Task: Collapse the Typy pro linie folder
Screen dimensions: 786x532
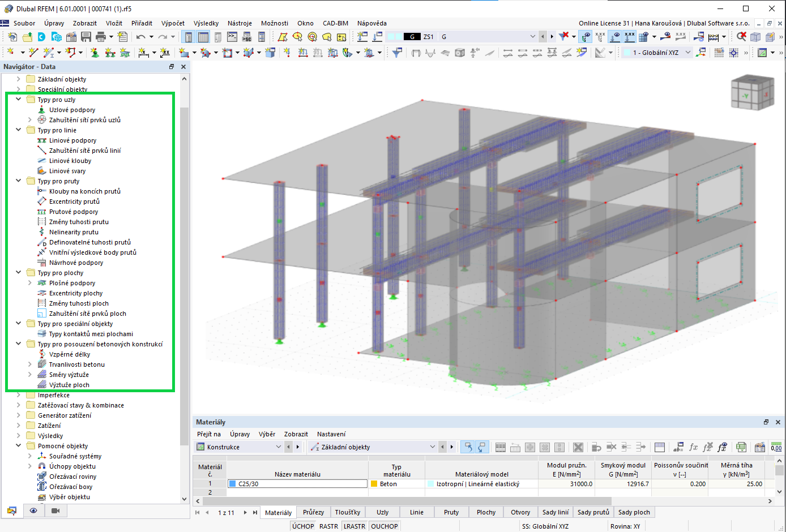Action: [x=18, y=130]
